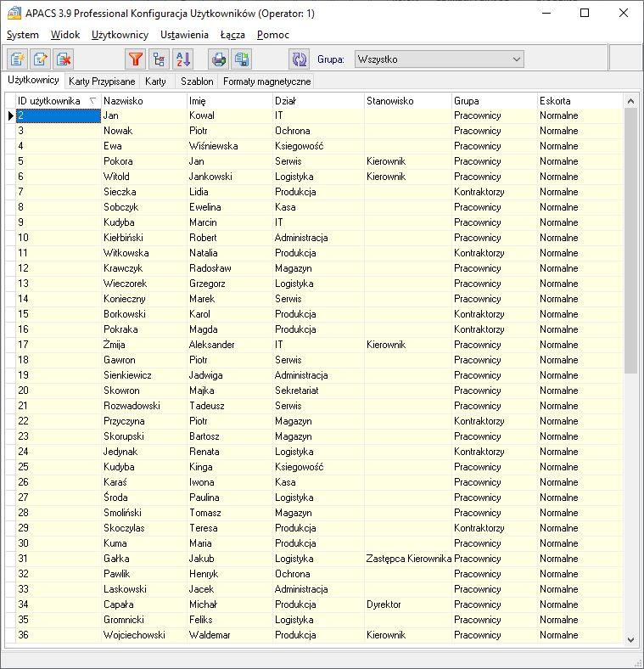Select the surname Smoliński
The width and height of the screenshot is (644, 669).
coord(122,513)
